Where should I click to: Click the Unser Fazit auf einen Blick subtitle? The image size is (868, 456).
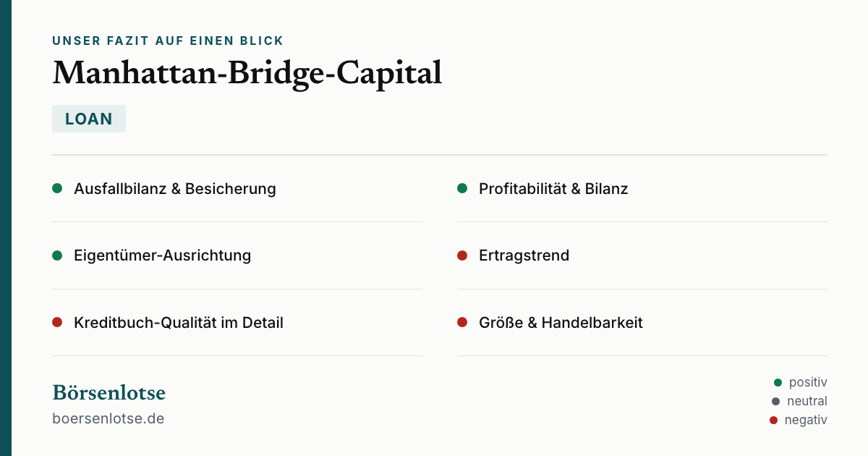168,41
